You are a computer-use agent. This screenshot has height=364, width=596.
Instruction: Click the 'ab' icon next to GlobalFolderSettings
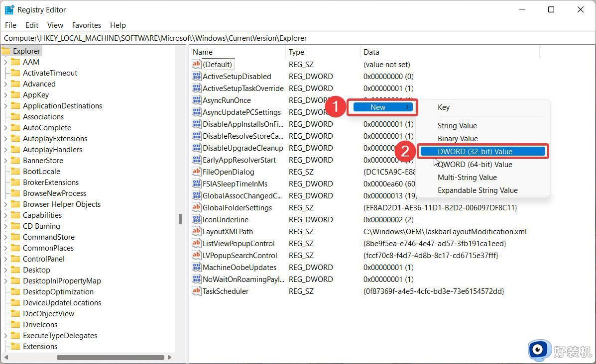click(197, 207)
